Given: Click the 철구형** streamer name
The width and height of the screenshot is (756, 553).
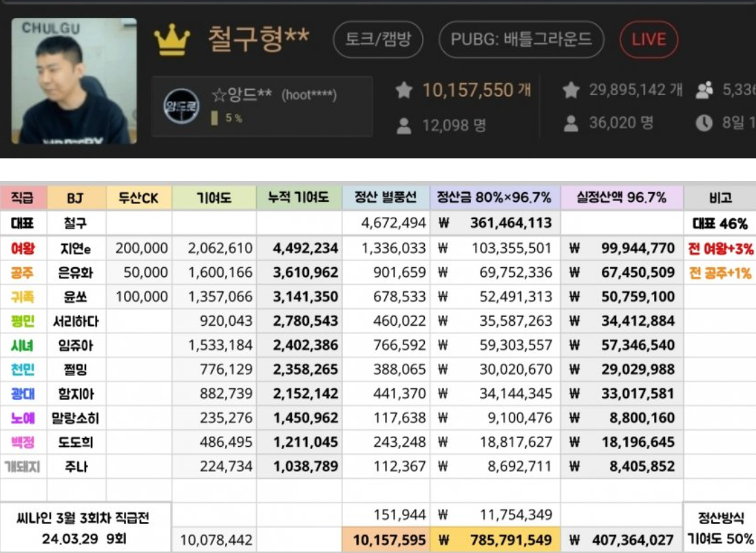Looking at the screenshot, I should click(258, 39).
